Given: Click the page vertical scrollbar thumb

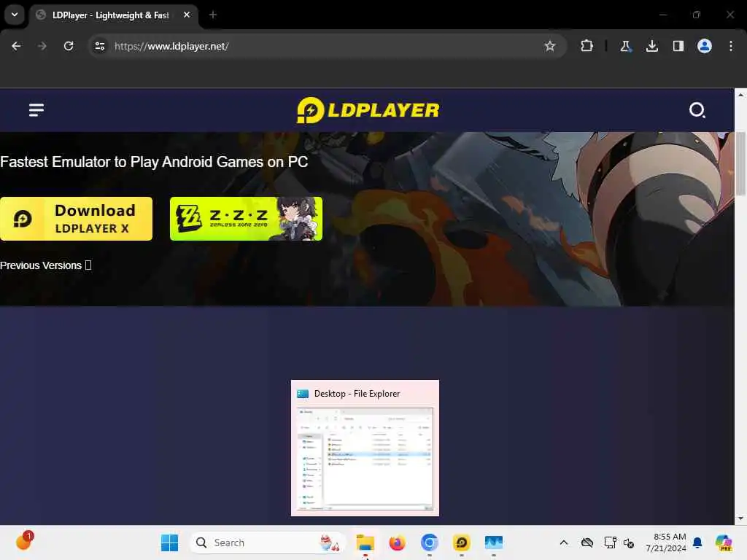Looking at the screenshot, I should [740, 164].
